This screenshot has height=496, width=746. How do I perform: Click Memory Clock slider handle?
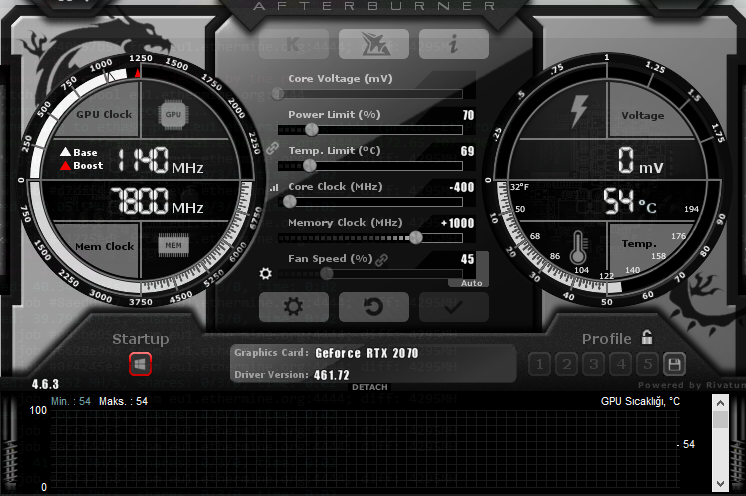416,237
